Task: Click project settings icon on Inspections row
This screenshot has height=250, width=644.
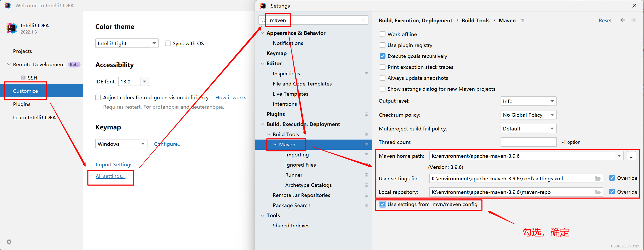Action: click(366, 74)
